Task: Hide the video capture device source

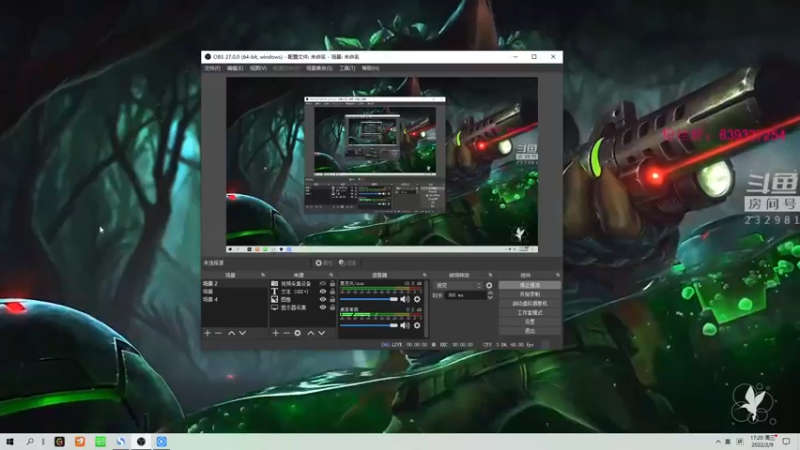Action: (x=322, y=283)
